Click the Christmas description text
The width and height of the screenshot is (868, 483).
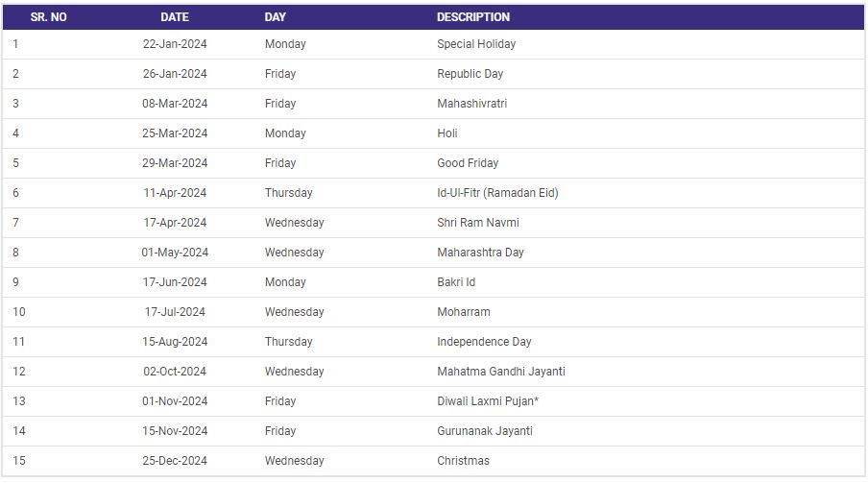coord(463,461)
